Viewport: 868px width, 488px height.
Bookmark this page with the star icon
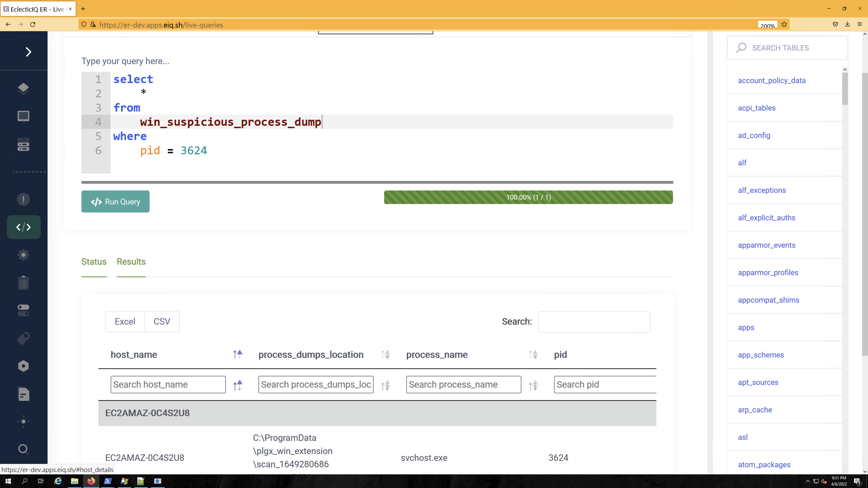784,24
